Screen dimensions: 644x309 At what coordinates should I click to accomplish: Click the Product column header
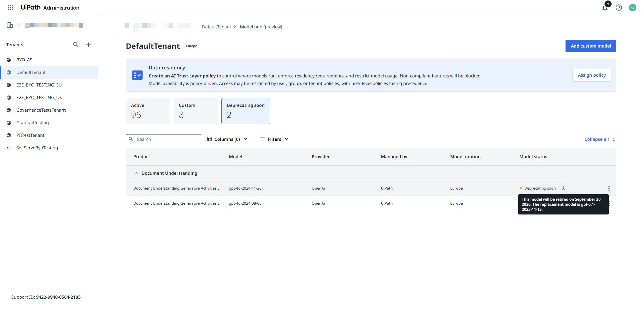[142, 157]
